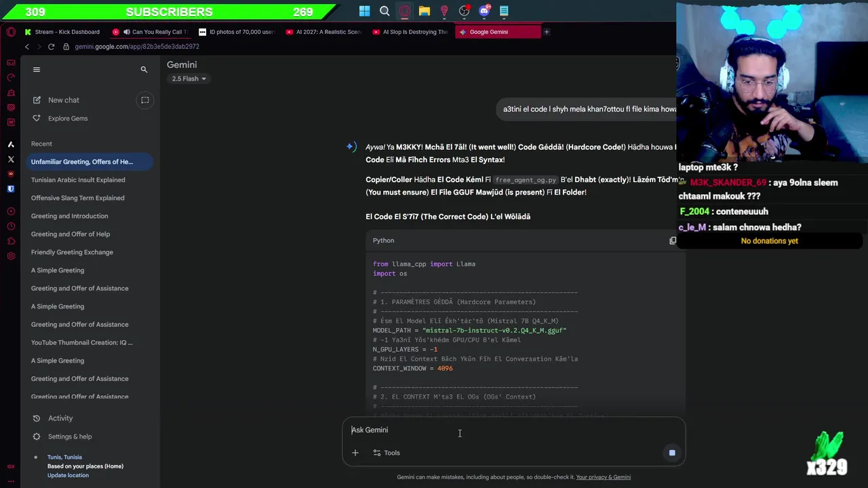This screenshot has width=868, height=488.
Task: Click the Python language label
Action: click(x=383, y=241)
